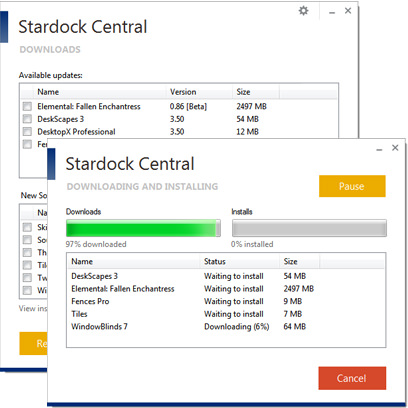Viewport: 408px width, 408px height.
Task: Click the 12 MB size cell
Action: (247, 132)
